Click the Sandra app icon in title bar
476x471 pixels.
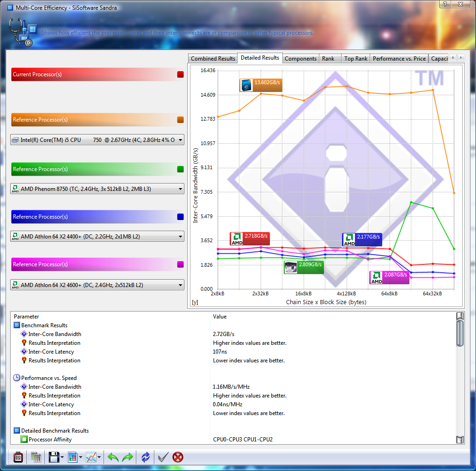(10, 7)
